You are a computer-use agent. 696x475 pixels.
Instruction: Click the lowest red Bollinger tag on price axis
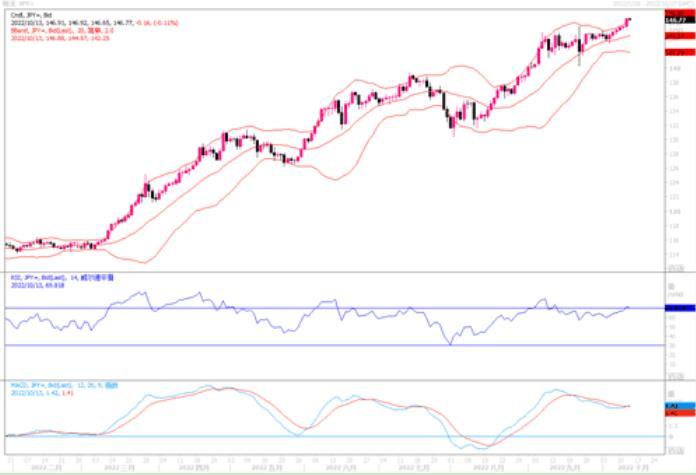click(x=680, y=52)
